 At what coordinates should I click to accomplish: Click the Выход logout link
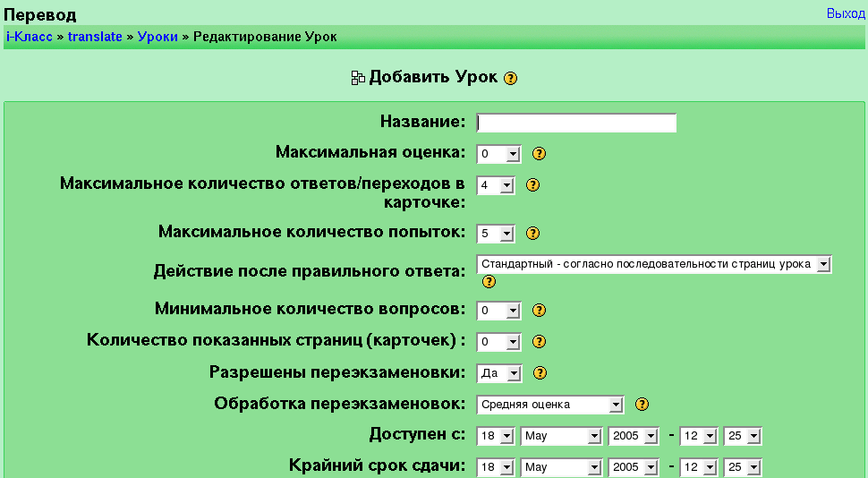846,14
